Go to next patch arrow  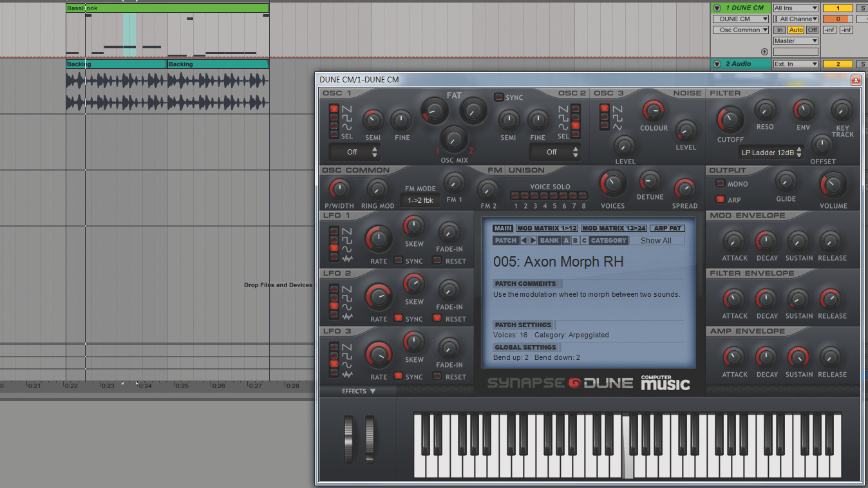coord(533,241)
